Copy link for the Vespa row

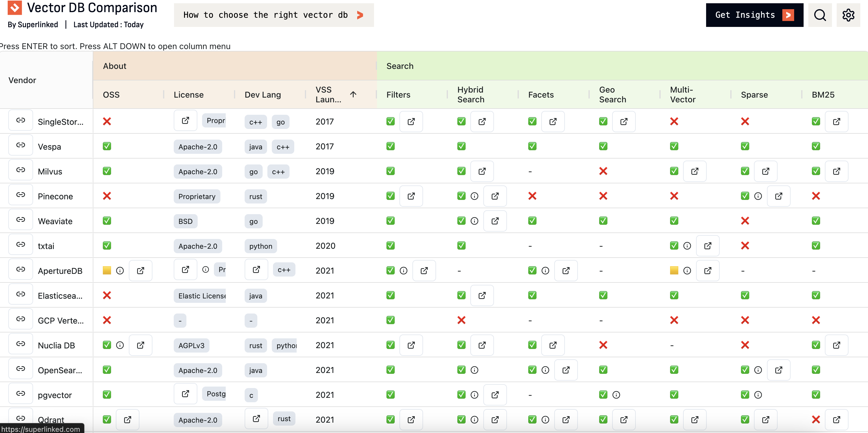click(21, 145)
